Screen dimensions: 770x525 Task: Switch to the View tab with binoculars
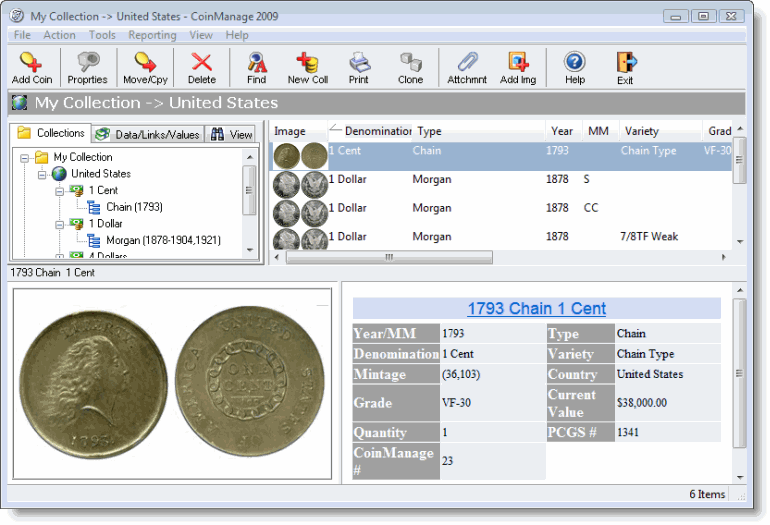[x=231, y=134]
